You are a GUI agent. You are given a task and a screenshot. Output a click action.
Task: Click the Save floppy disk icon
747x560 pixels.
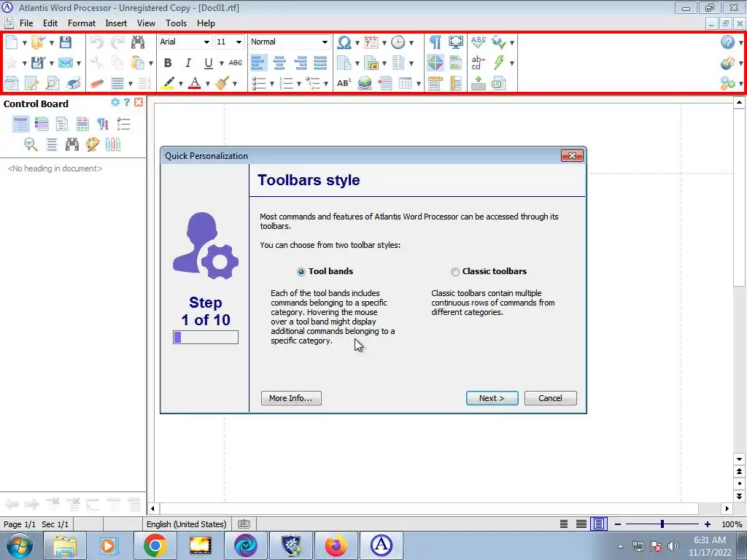65,42
